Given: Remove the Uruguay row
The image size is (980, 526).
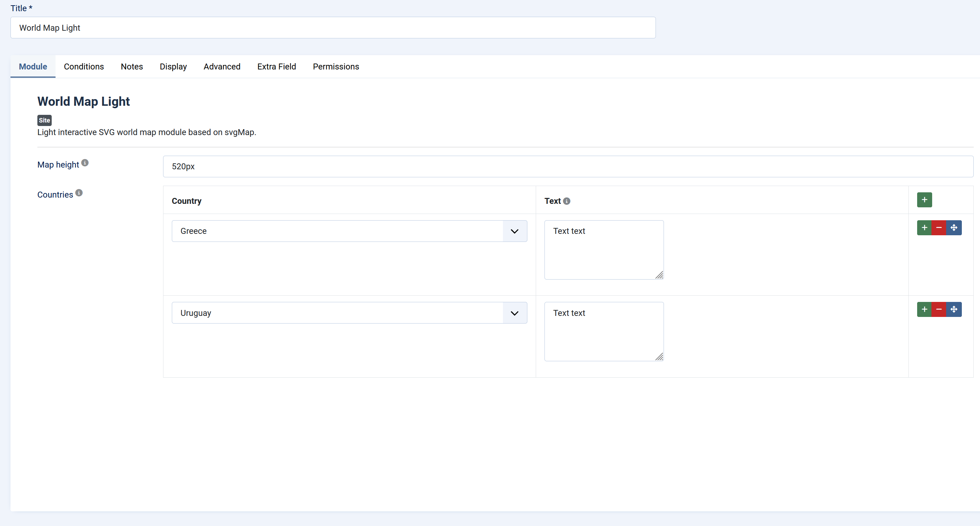Looking at the screenshot, I should click(939, 309).
